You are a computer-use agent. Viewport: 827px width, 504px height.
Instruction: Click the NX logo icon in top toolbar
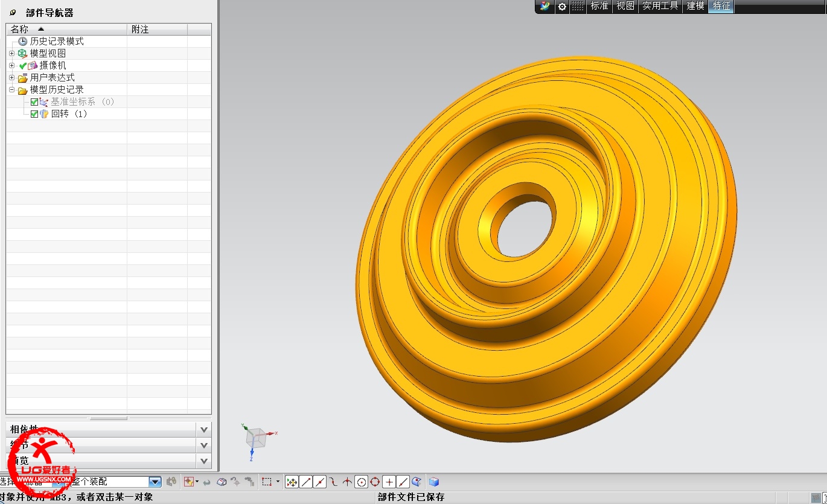545,6
